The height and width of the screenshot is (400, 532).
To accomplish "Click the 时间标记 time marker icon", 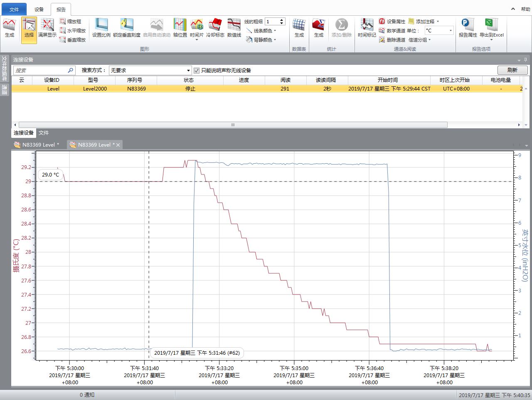I will 367,27.
